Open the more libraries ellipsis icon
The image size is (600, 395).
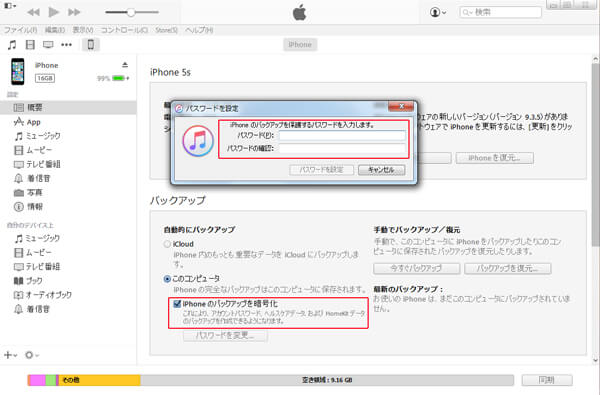pyautogui.click(x=67, y=45)
